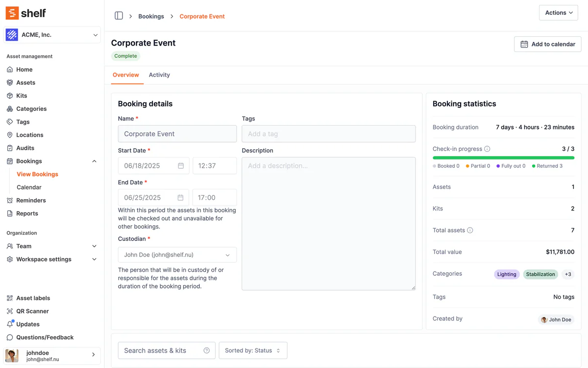Open View Bookings in the sidebar

[37, 174]
